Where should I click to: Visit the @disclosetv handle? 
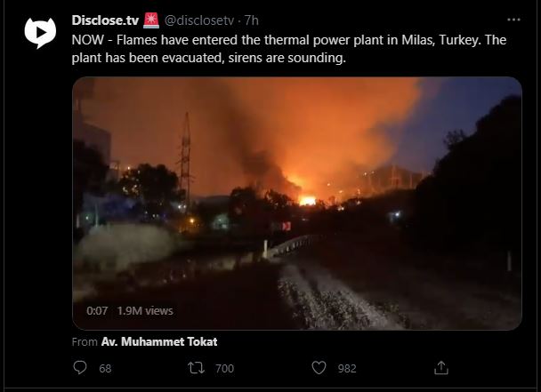[199, 20]
